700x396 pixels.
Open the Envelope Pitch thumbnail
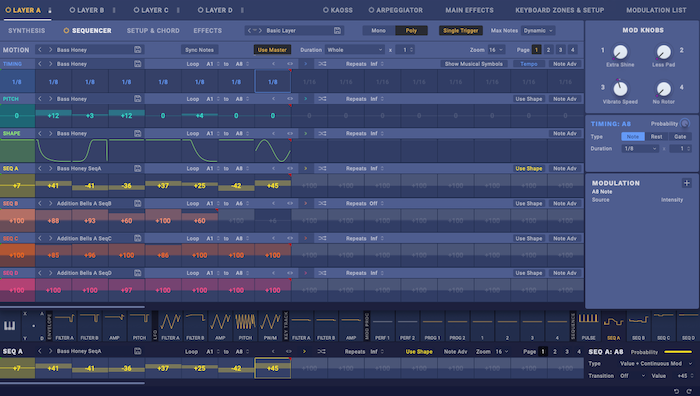139,326
